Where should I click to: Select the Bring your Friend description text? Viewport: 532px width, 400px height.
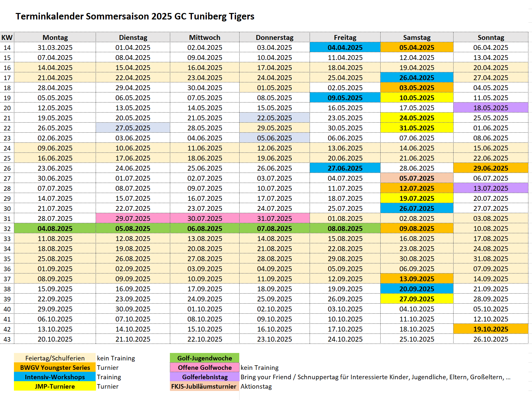click(375, 377)
